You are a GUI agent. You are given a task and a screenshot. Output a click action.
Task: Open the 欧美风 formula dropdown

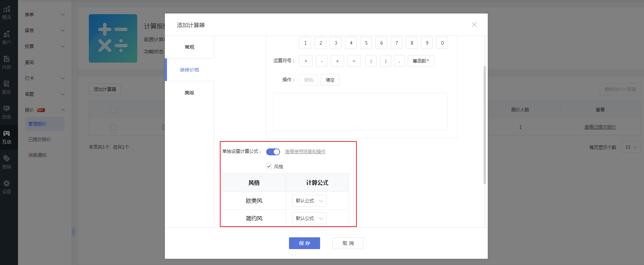pyautogui.click(x=309, y=201)
